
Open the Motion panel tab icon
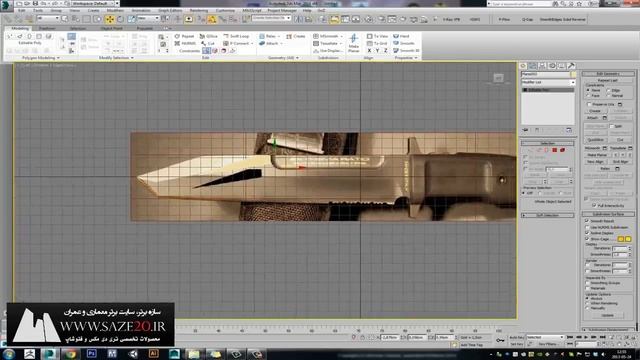tap(552, 66)
